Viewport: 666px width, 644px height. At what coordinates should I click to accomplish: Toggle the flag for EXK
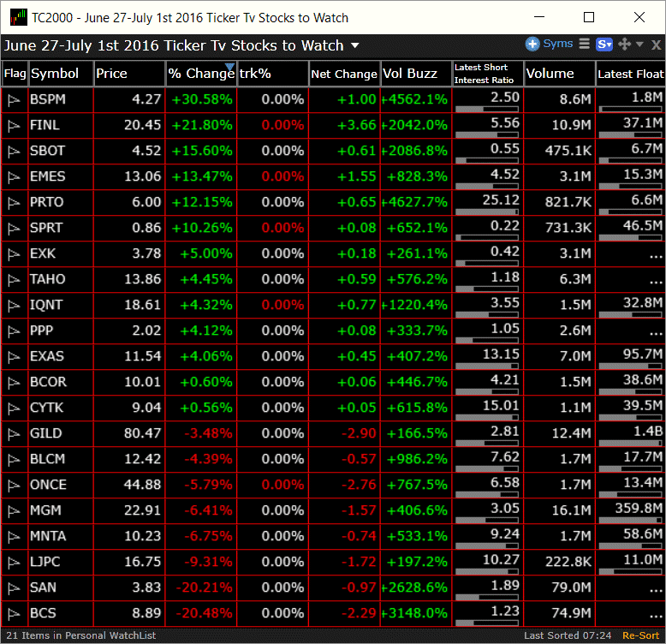coord(14,254)
